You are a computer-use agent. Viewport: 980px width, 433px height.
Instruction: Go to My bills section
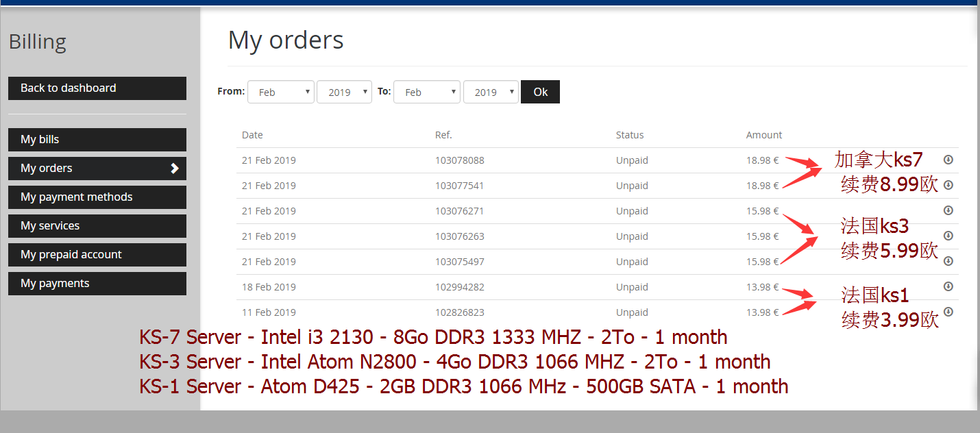coord(97,139)
